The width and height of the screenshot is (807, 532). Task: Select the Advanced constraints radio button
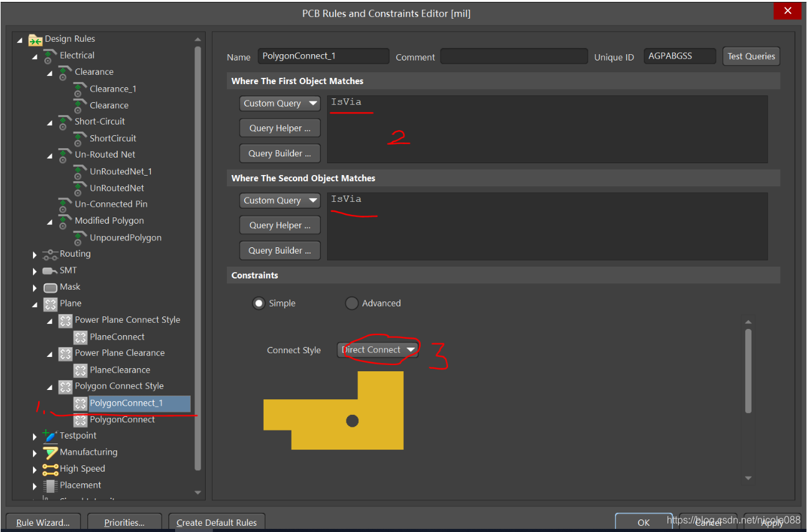click(351, 303)
